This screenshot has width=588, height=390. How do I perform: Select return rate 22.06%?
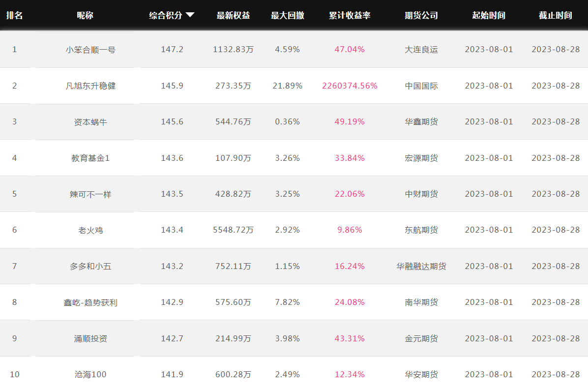[x=350, y=194]
